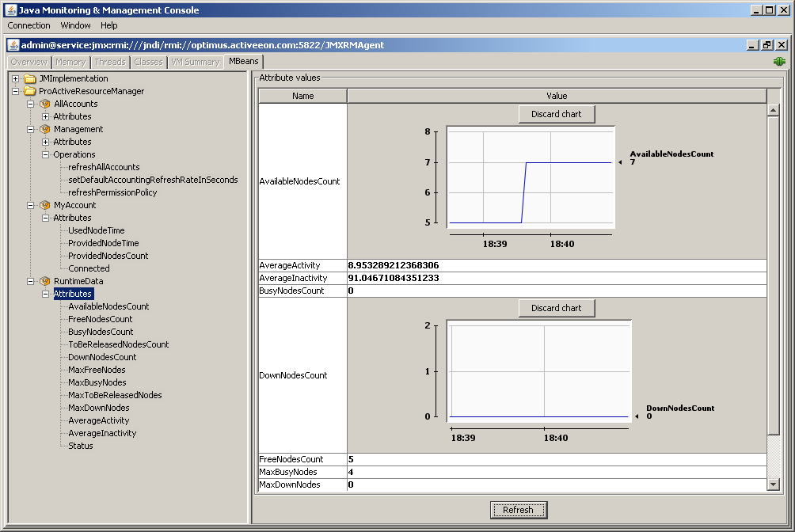Click the Name column header
795x532 pixels.
(303, 96)
